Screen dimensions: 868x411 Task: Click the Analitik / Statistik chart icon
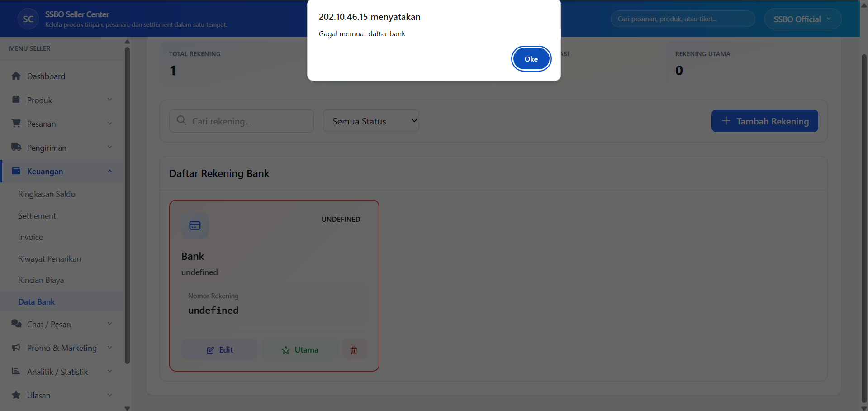(x=16, y=371)
